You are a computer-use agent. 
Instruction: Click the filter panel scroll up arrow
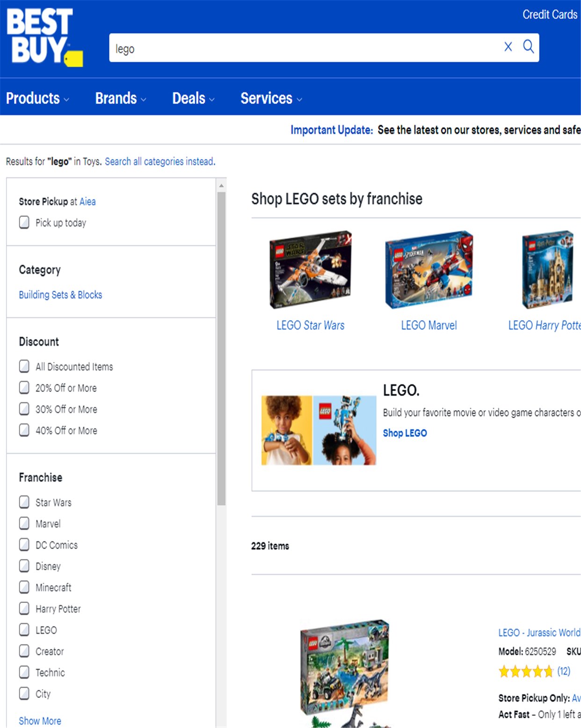[221, 185]
